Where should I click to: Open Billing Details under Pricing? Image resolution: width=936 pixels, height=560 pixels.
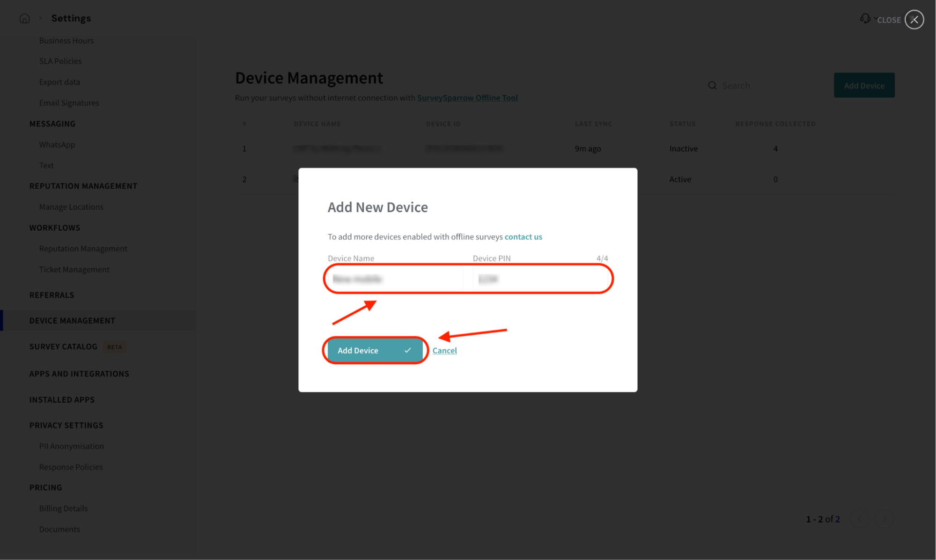63,508
